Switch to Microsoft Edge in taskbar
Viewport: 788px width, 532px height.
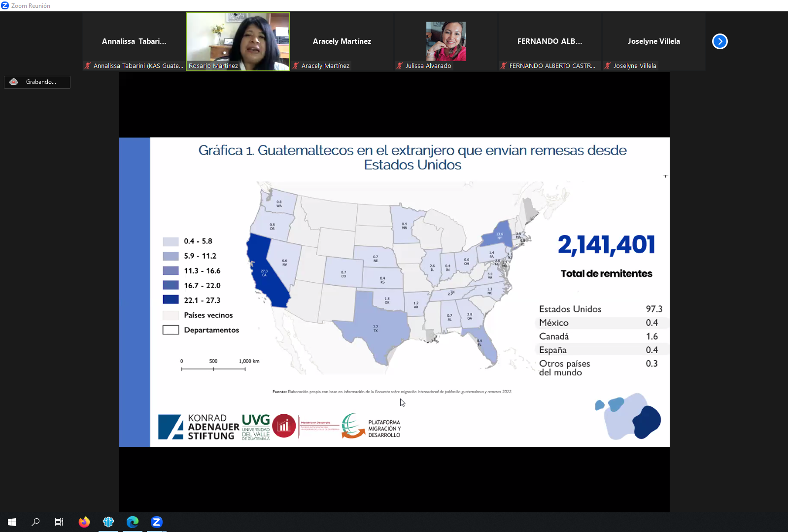coord(133,522)
